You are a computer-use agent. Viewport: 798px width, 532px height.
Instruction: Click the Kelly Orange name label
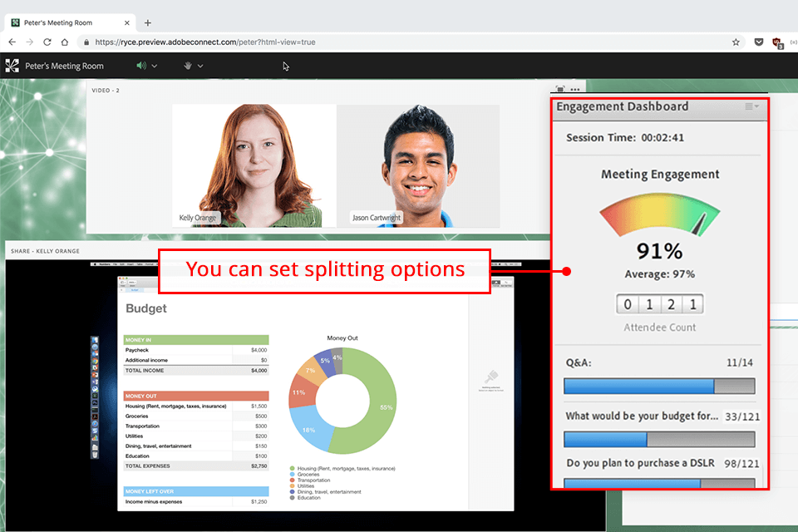[x=198, y=218]
